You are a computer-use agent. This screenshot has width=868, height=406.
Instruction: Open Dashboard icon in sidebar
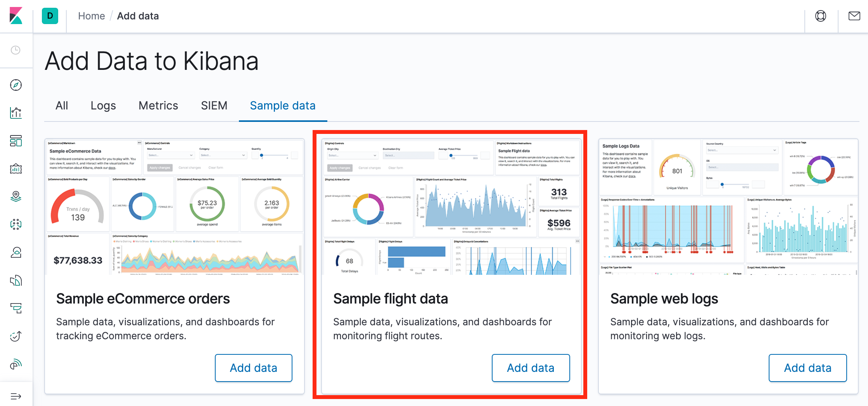click(x=16, y=141)
